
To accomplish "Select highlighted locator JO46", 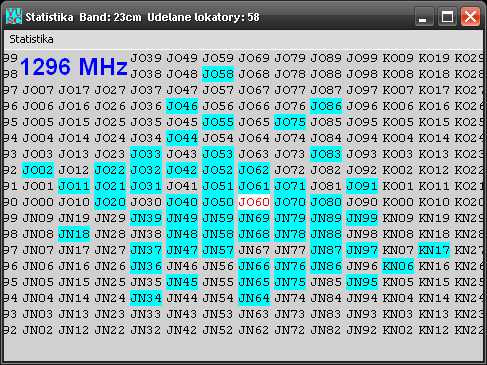I will (182, 106).
